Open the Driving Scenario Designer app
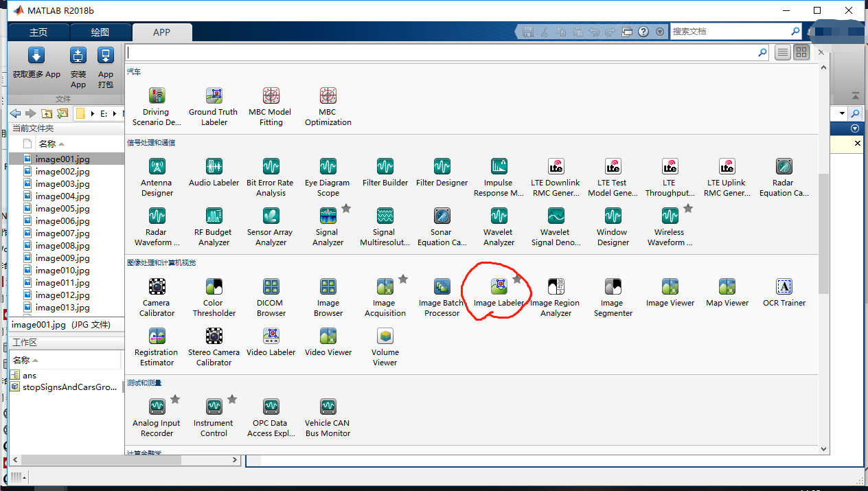 pos(157,106)
